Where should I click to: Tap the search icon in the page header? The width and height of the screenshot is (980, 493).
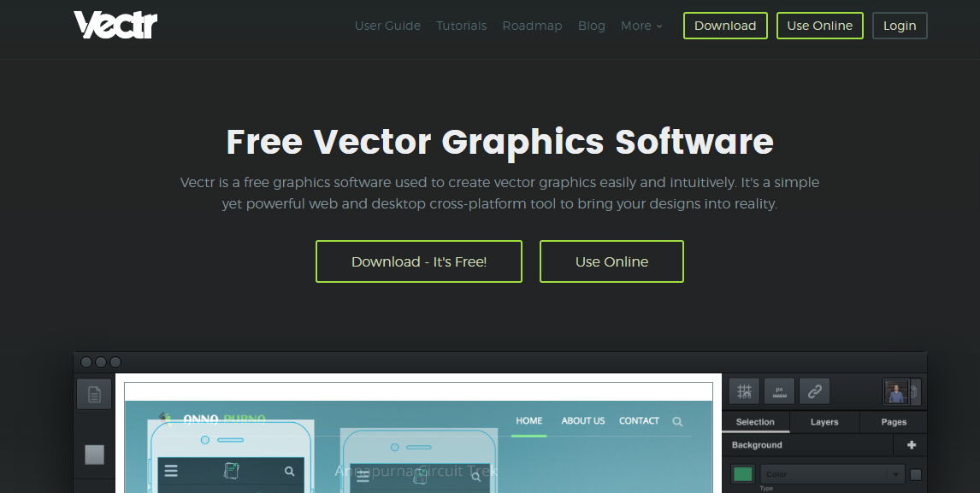(677, 420)
